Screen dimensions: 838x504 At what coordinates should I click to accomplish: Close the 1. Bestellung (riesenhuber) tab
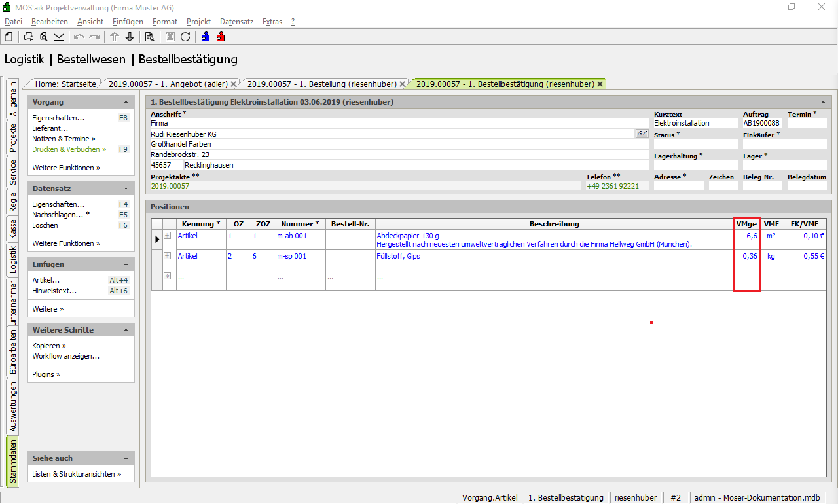coord(403,84)
